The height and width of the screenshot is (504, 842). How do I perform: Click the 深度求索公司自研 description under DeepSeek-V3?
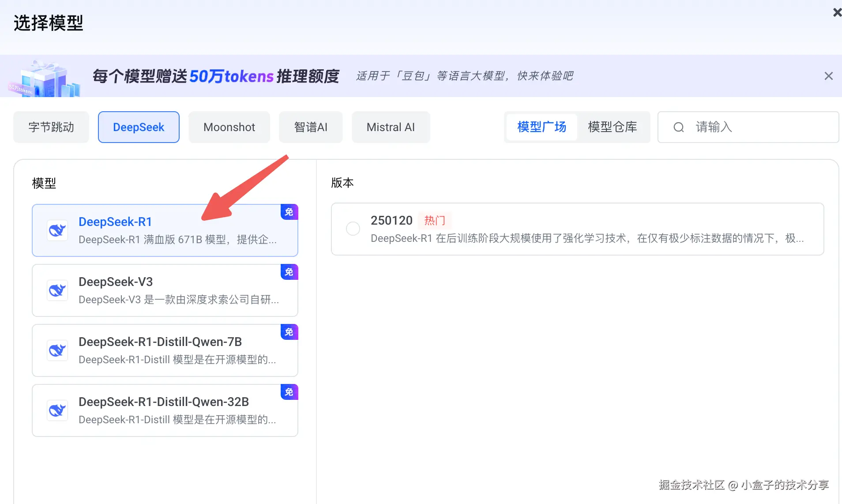(x=179, y=300)
